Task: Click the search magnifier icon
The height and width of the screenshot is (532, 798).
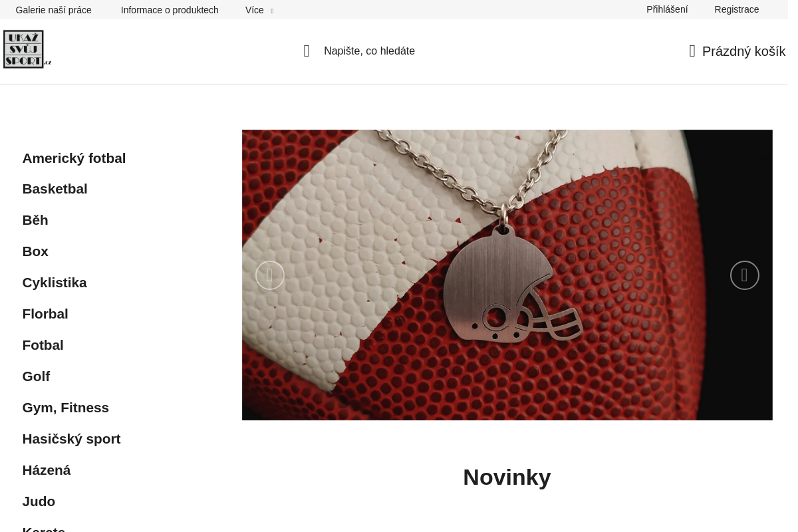Action: click(x=307, y=51)
